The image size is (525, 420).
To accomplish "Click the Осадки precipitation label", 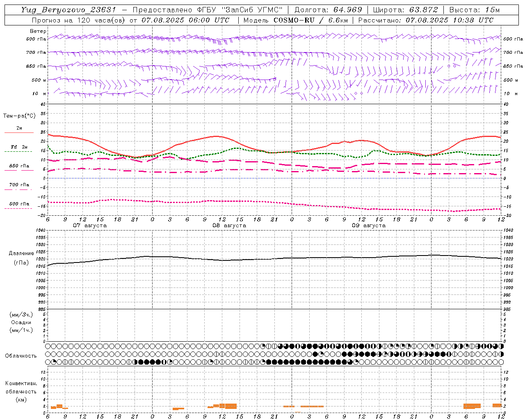I will [21, 322].
